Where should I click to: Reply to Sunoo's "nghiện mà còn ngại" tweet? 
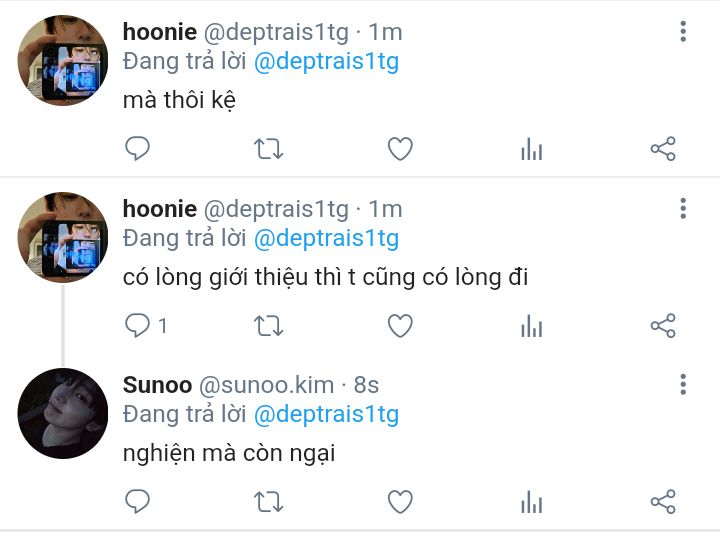tap(137, 501)
